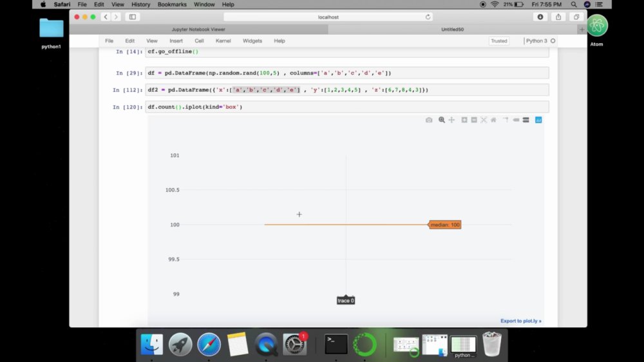Open the Jupyter Help menu

click(279, 41)
